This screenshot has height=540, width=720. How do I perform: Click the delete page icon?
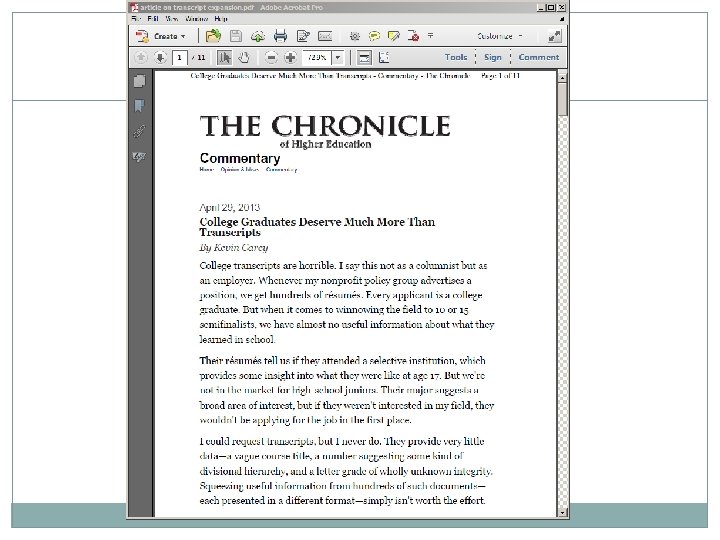[x=413, y=36]
